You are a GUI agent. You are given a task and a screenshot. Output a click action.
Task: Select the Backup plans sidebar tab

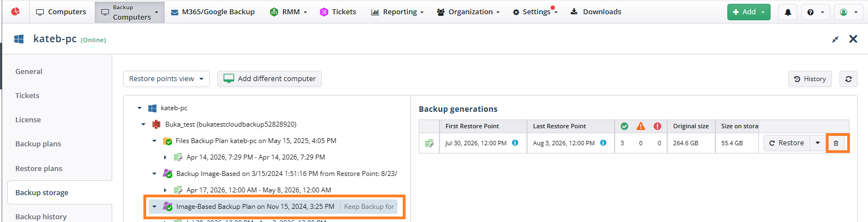click(x=38, y=144)
